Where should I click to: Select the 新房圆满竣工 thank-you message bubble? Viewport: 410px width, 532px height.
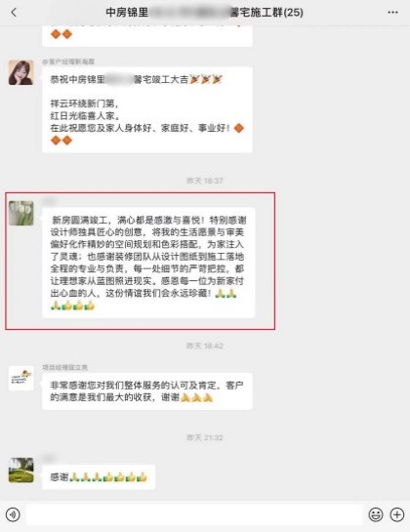[x=148, y=263]
